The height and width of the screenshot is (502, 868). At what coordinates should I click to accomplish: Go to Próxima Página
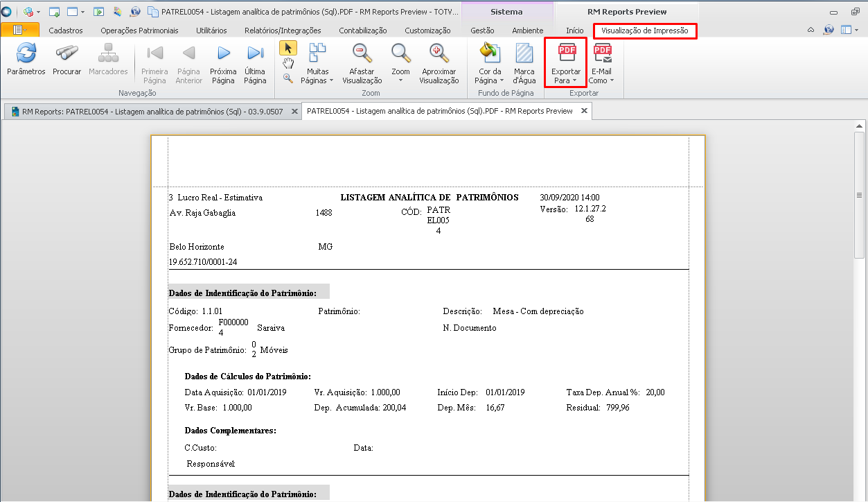(x=223, y=64)
